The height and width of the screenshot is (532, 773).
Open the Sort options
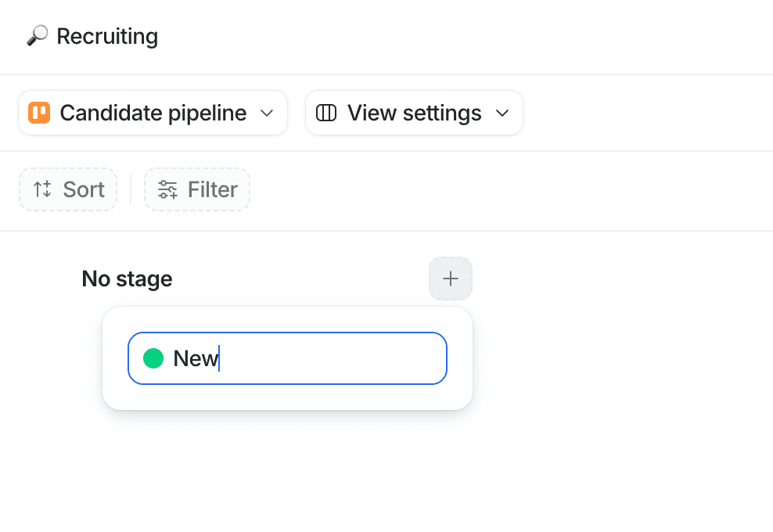68,189
